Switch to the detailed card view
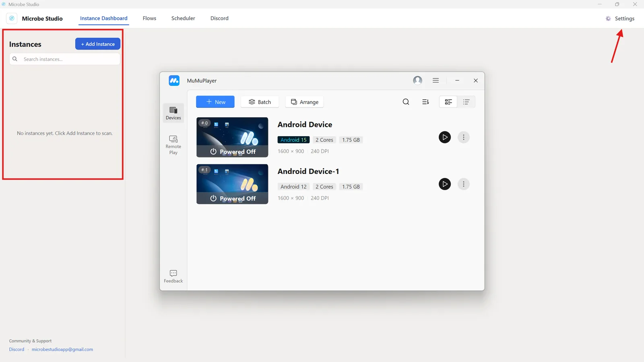The height and width of the screenshot is (362, 644). tap(448, 102)
